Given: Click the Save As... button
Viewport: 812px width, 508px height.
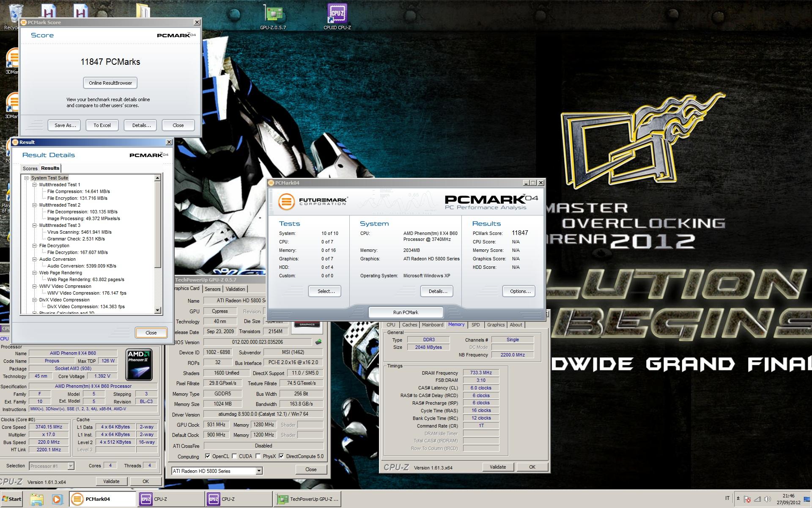Looking at the screenshot, I should 65,125.
